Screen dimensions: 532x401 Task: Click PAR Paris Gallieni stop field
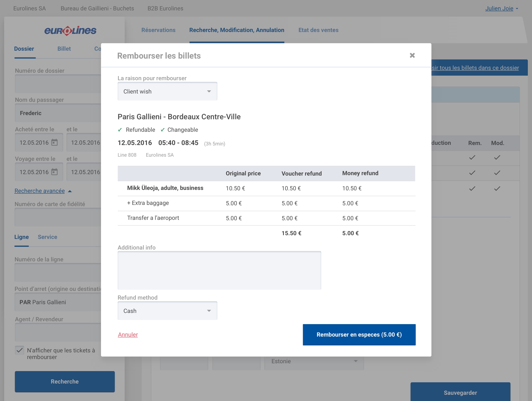(x=58, y=302)
